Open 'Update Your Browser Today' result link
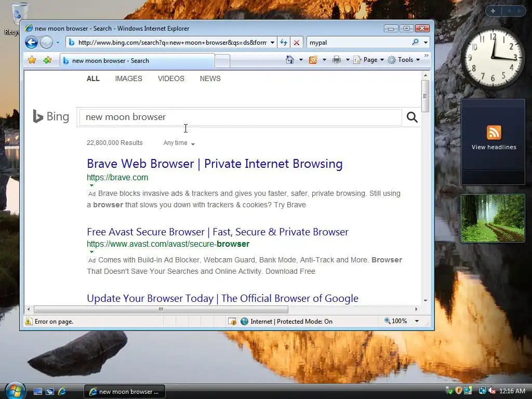The height and width of the screenshot is (399, 532). point(222,298)
